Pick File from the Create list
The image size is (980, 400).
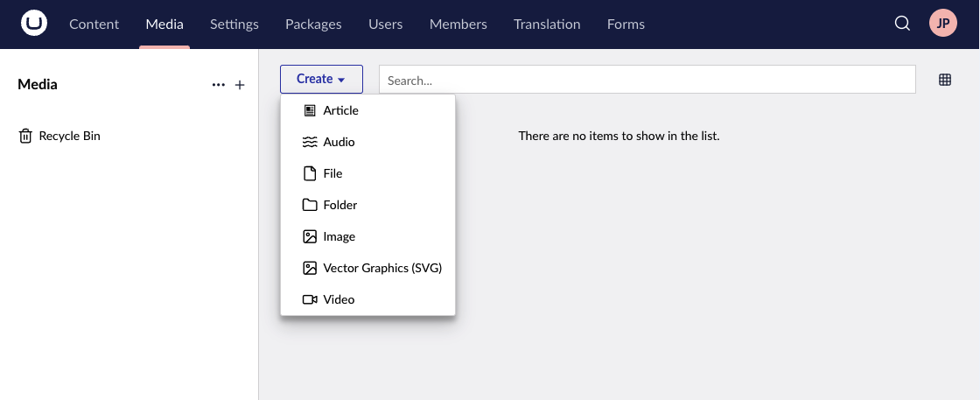(x=332, y=173)
